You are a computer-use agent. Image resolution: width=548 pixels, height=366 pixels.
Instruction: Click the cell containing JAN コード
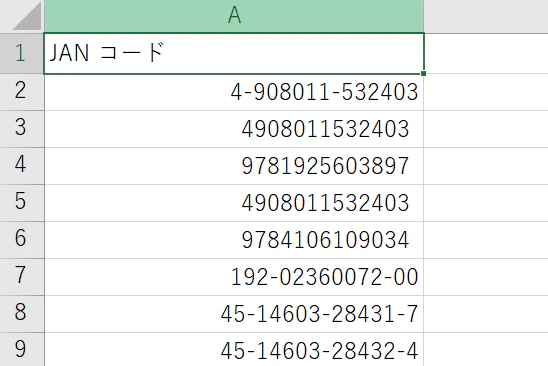click(234, 53)
